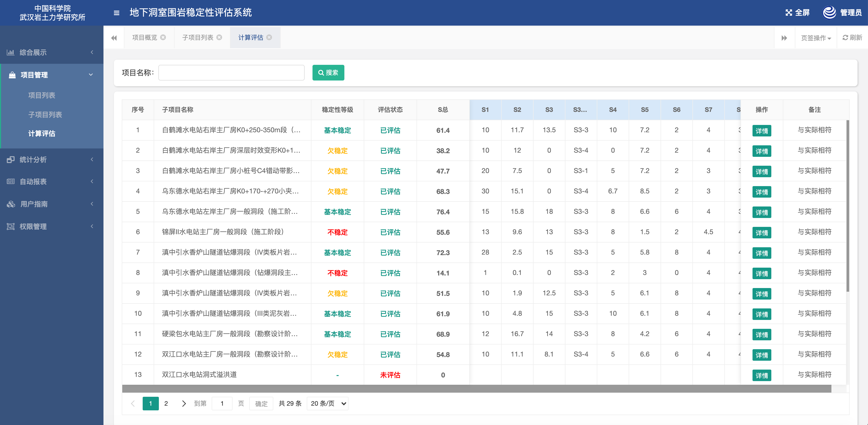Open 详情 for row 8

[761, 273]
